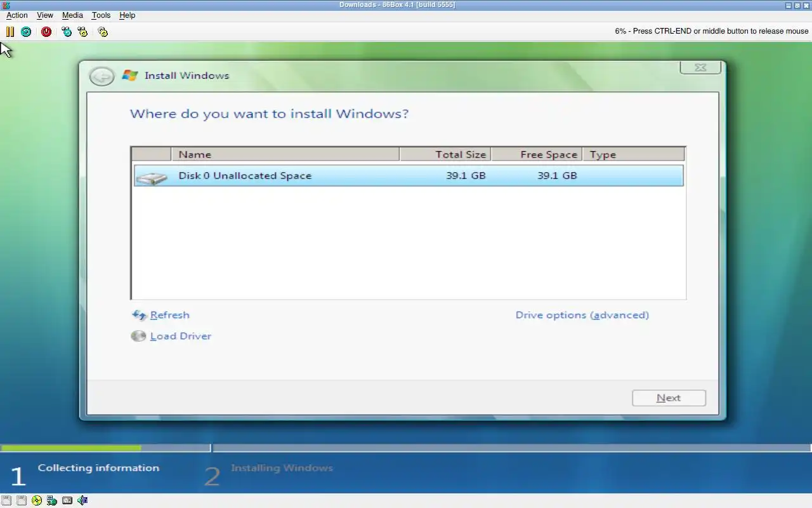Click the sound speaker icon in status bar
Screen dimensions: 812x508
(x=82, y=500)
